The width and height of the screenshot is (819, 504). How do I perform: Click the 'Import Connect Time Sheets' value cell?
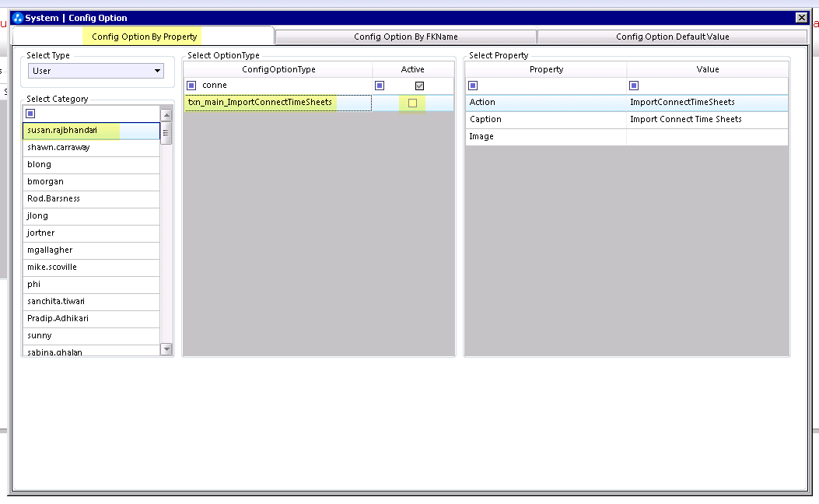(x=707, y=120)
